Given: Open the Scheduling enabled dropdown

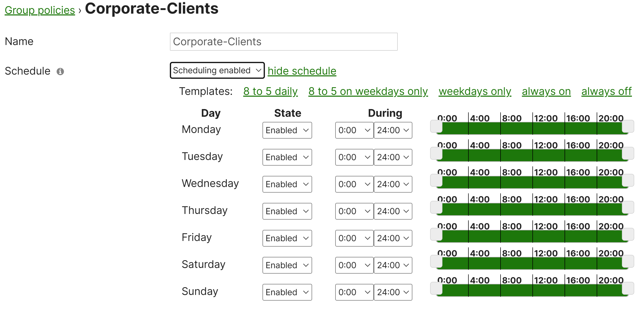Looking at the screenshot, I should (217, 70).
